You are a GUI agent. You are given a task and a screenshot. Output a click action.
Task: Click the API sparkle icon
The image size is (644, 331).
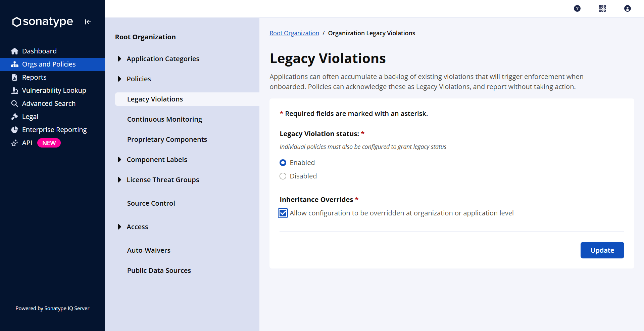tap(14, 143)
